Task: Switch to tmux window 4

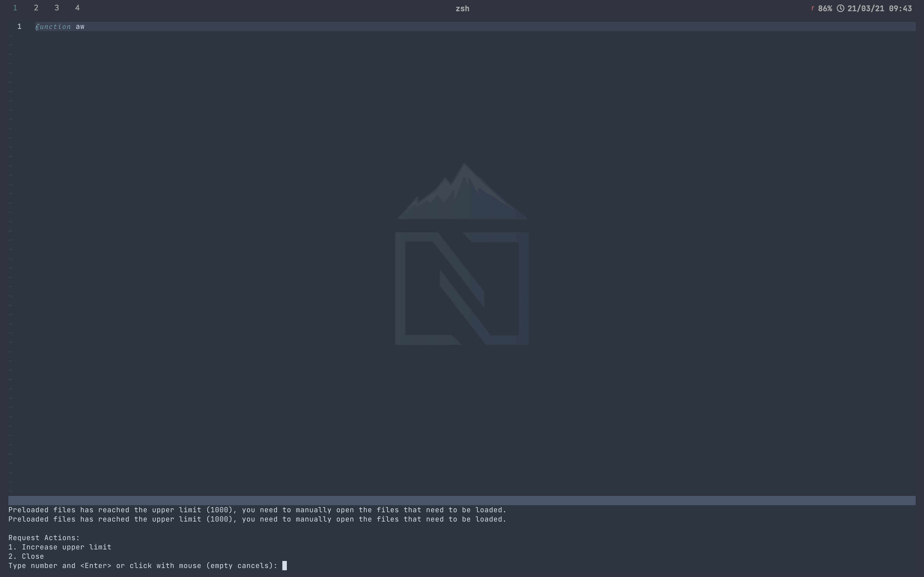Action: (78, 8)
